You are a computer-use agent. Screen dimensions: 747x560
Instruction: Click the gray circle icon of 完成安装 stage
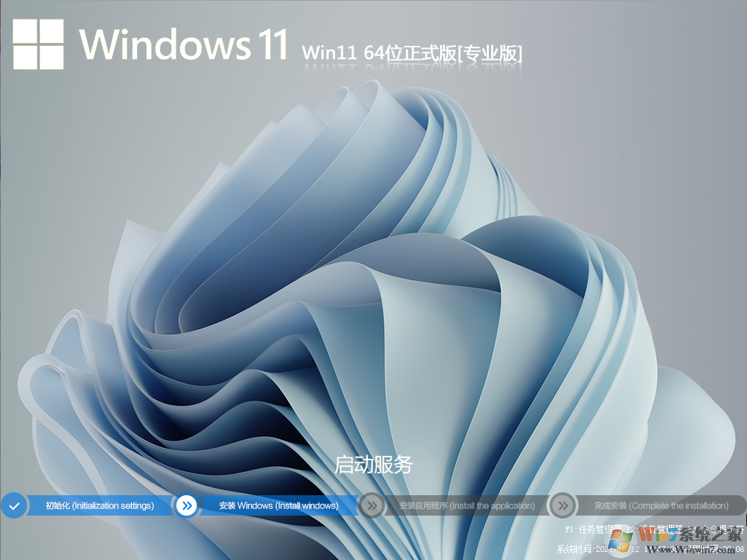click(x=562, y=505)
